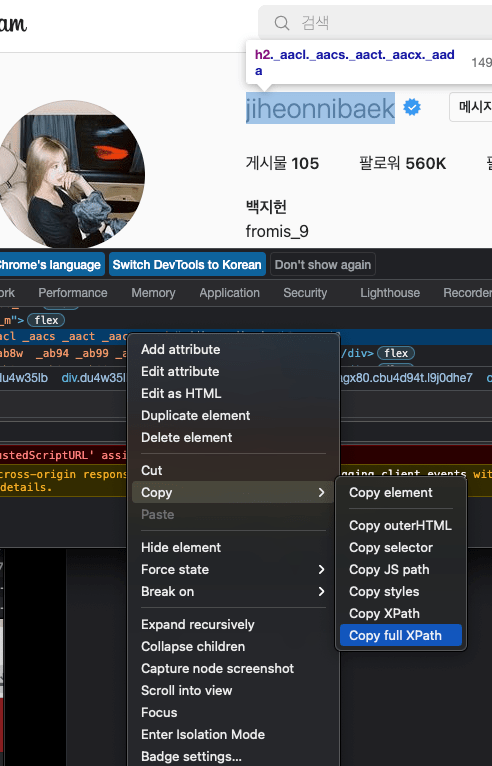Open the profile picture thumbnail

pyautogui.click(x=70, y=174)
